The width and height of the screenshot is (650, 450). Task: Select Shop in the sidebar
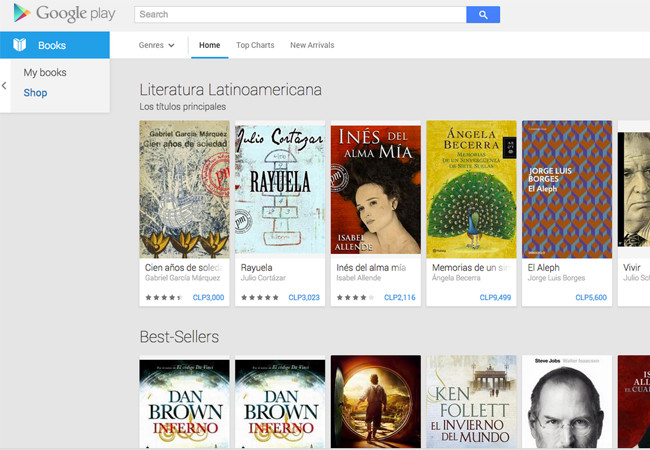coord(35,93)
